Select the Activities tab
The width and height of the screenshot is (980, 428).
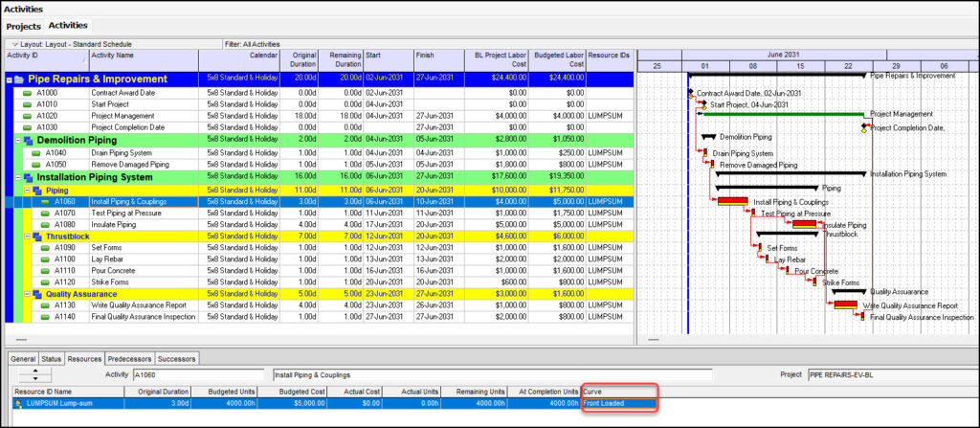pos(68,26)
